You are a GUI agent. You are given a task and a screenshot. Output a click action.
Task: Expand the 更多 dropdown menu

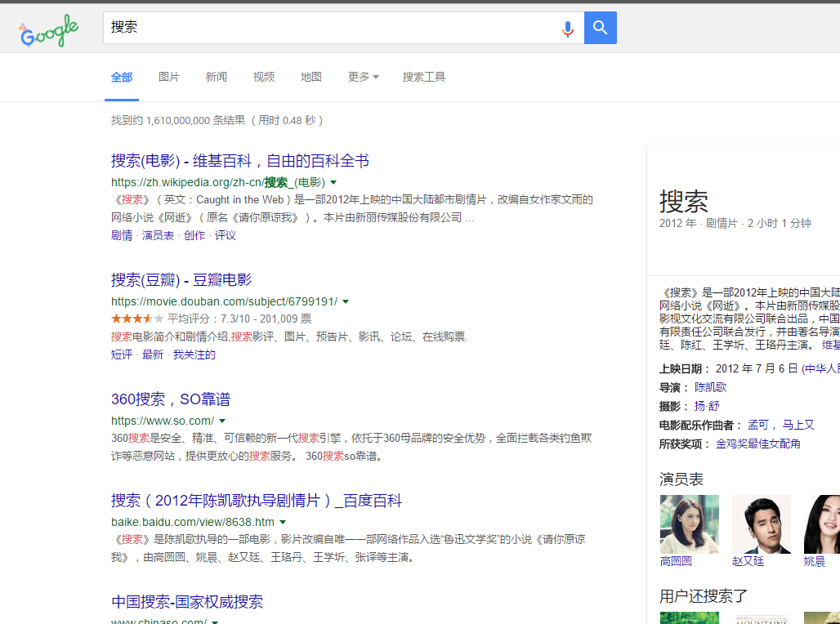point(362,77)
